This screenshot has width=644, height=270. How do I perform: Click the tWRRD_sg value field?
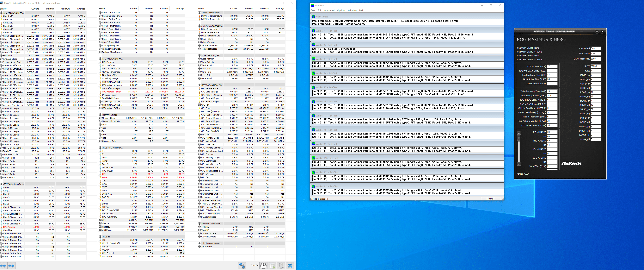click(x=596, y=109)
